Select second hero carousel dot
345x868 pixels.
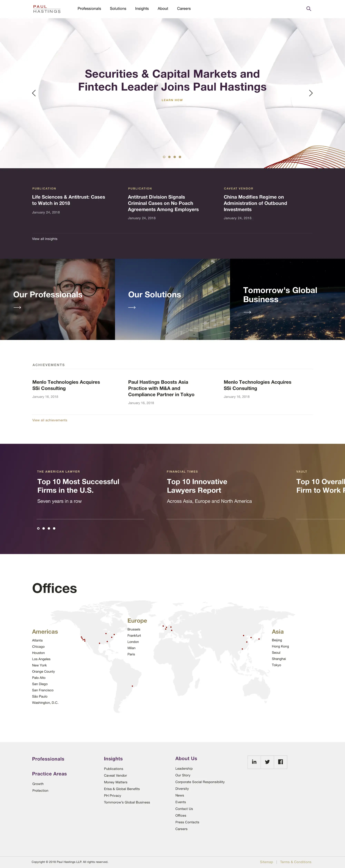pyautogui.click(x=169, y=157)
